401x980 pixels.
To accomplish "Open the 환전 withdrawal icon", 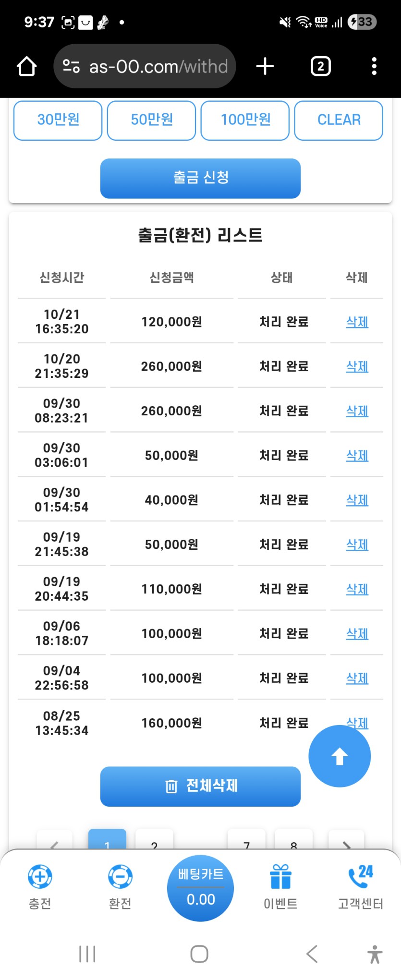I will (x=120, y=877).
